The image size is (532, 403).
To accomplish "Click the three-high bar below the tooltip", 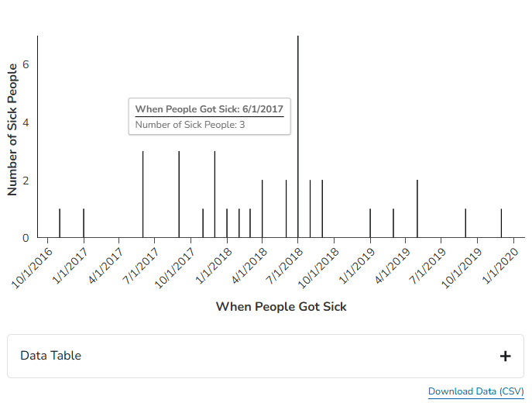I will coord(143,195).
